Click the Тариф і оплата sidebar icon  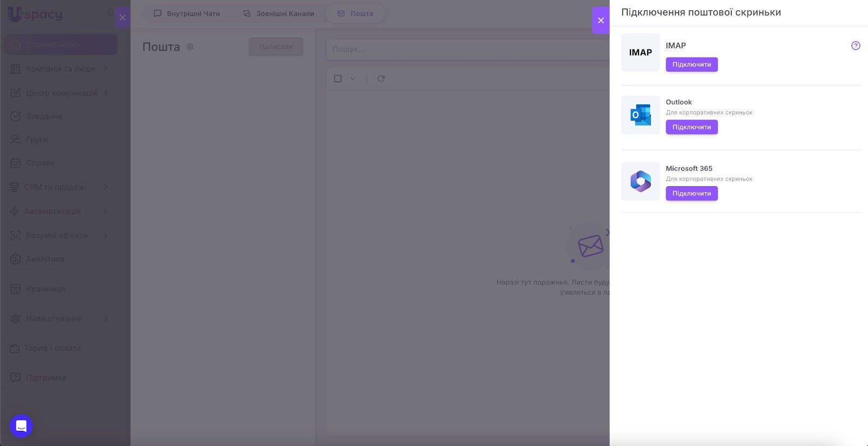[15, 348]
